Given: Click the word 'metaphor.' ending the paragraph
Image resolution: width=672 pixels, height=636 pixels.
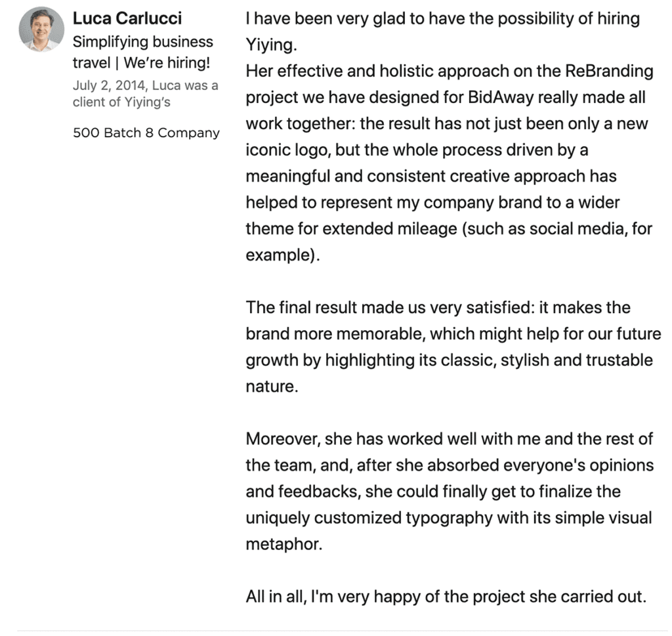Looking at the screenshot, I should click(284, 544).
